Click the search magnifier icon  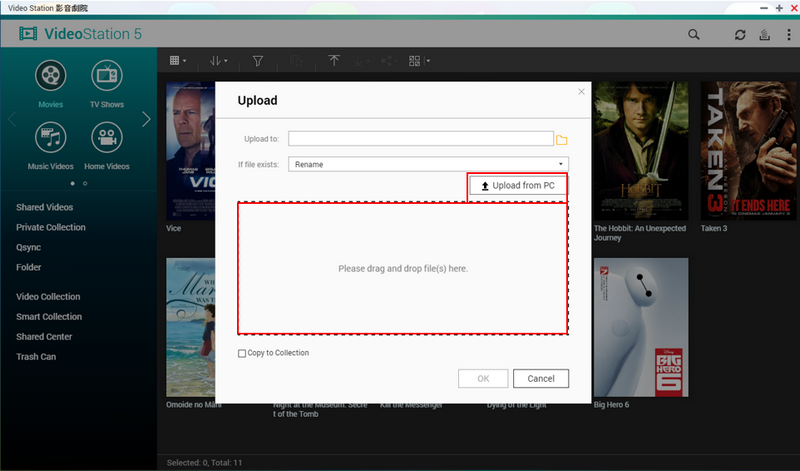(693, 34)
